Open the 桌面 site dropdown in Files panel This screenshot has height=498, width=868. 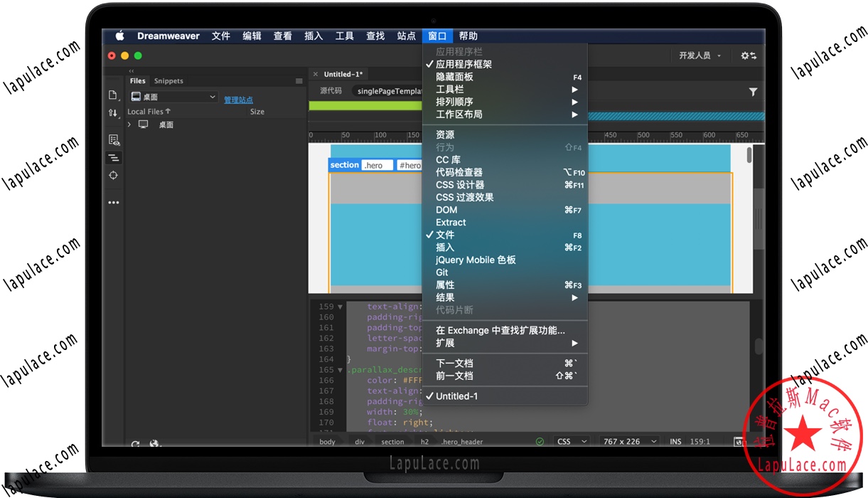(x=173, y=97)
